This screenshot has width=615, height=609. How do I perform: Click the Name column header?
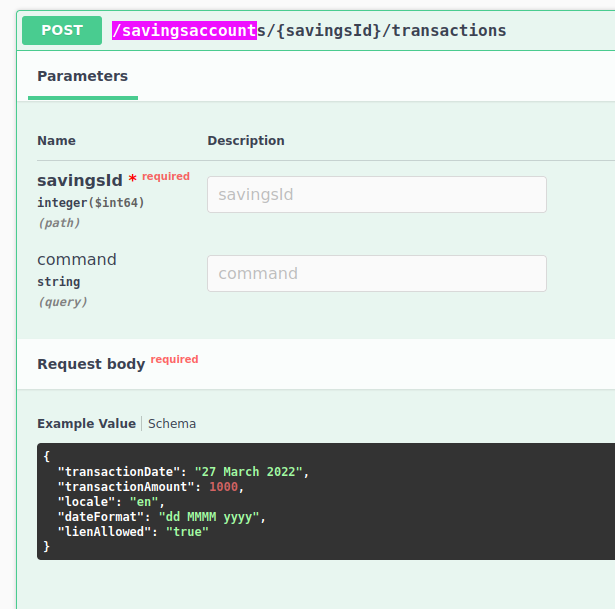coord(56,140)
